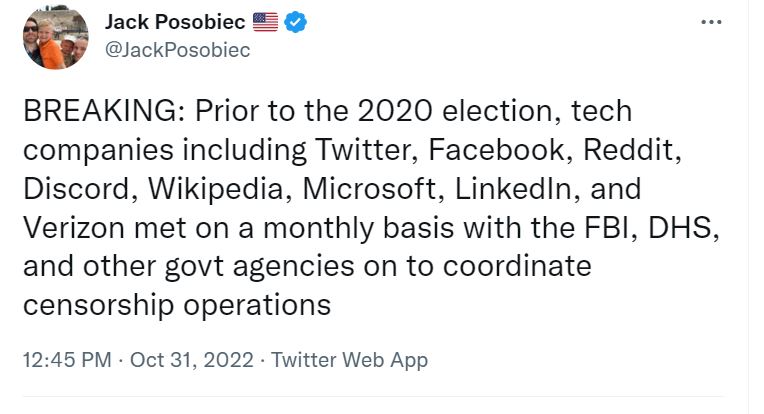
Task: Click the word Verizon in the tweet
Action: pyautogui.click(x=69, y=228)
